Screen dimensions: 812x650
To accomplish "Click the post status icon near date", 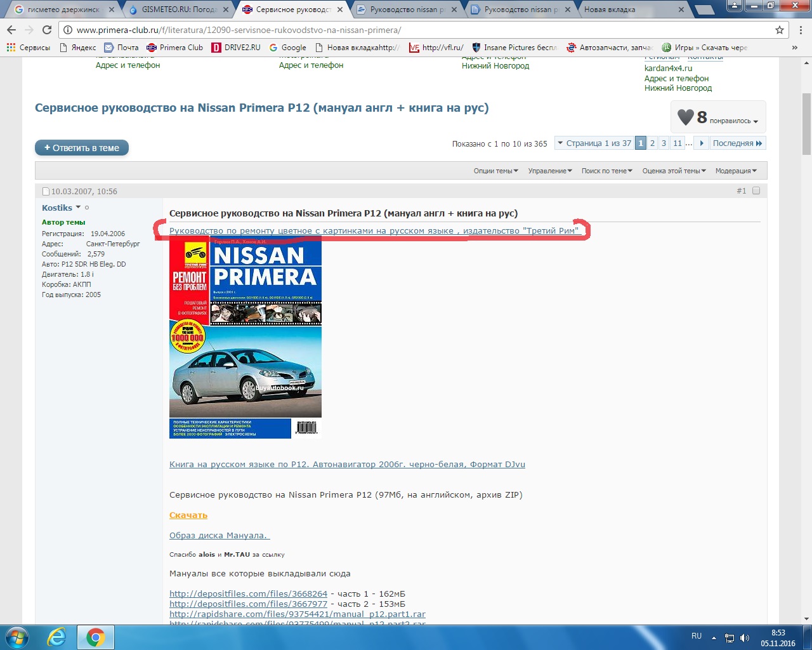I will 46,191.
